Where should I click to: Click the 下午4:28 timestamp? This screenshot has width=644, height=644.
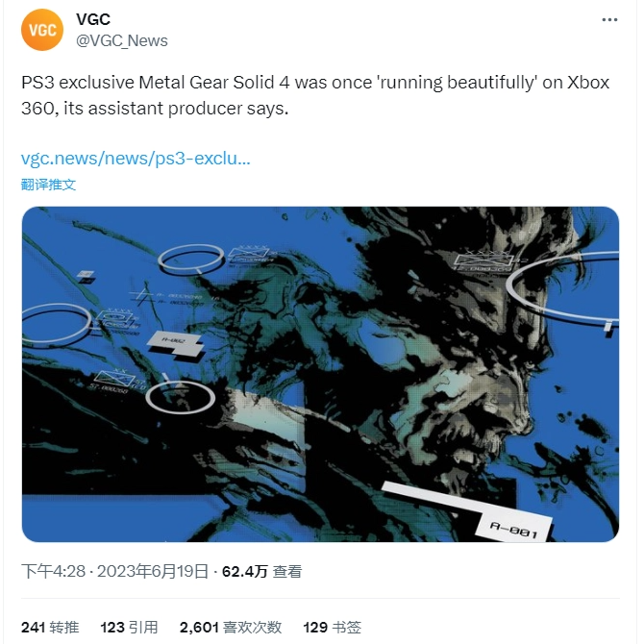click(54, 571)
